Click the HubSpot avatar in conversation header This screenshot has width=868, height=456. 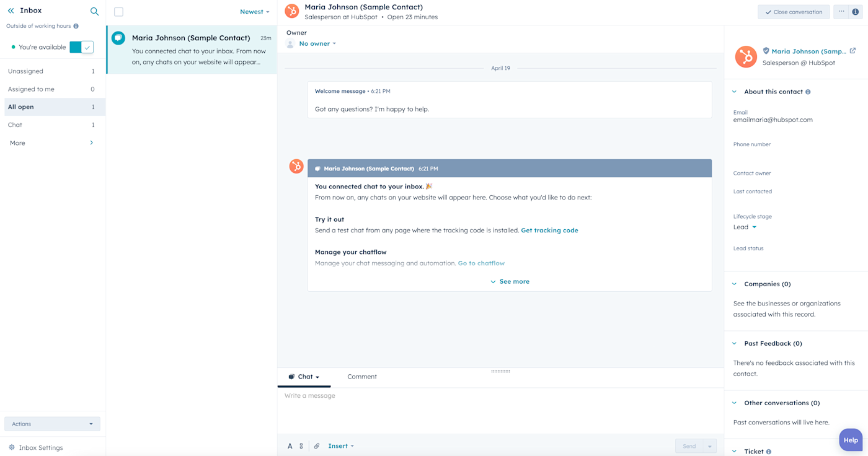click(291, 12)
